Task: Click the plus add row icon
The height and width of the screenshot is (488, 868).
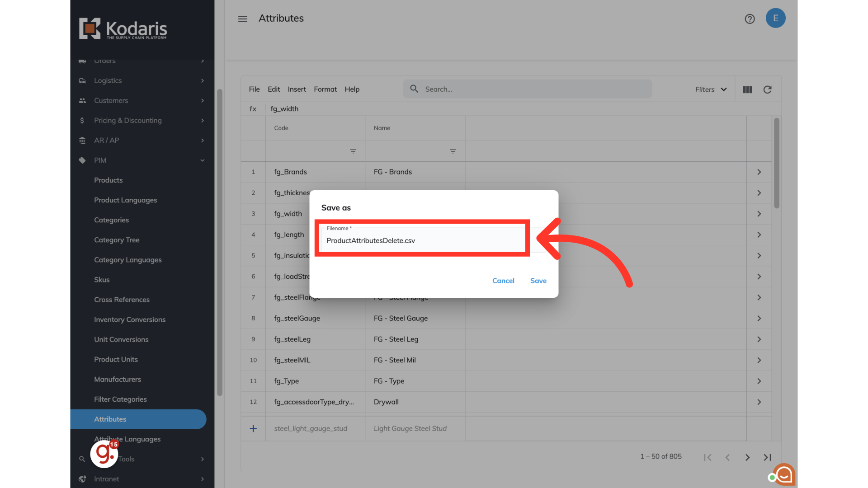Action: pos(253,428)
